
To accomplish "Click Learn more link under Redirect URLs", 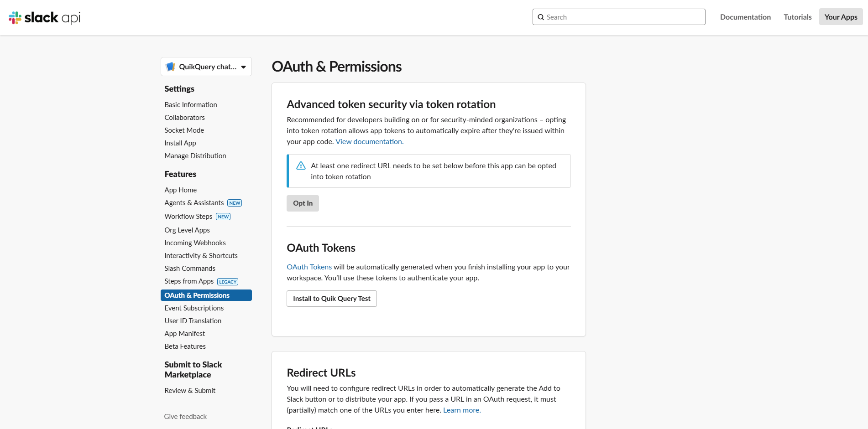I will coord(462,410).
